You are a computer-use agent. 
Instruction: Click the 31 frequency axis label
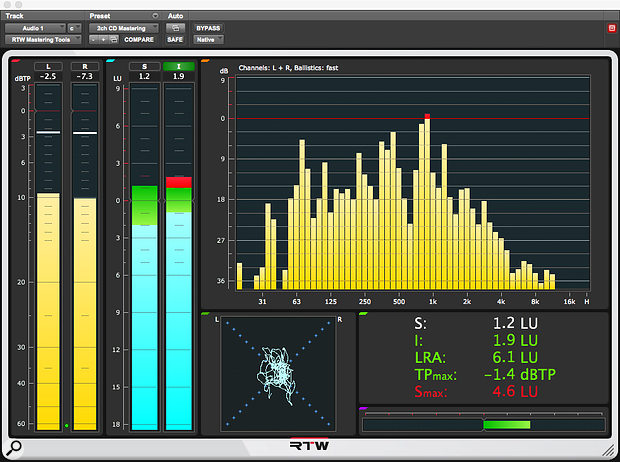pyautogui.click(x=262, y=301)
